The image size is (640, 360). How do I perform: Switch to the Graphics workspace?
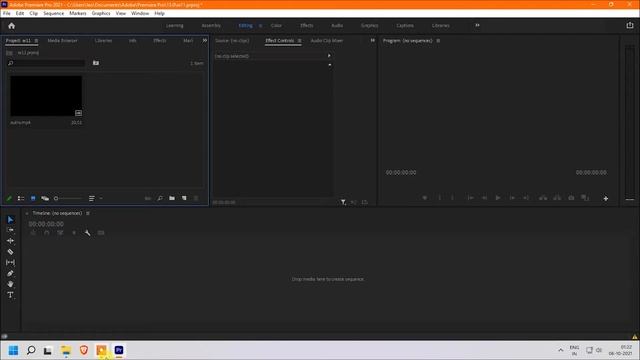click(369, 26)
